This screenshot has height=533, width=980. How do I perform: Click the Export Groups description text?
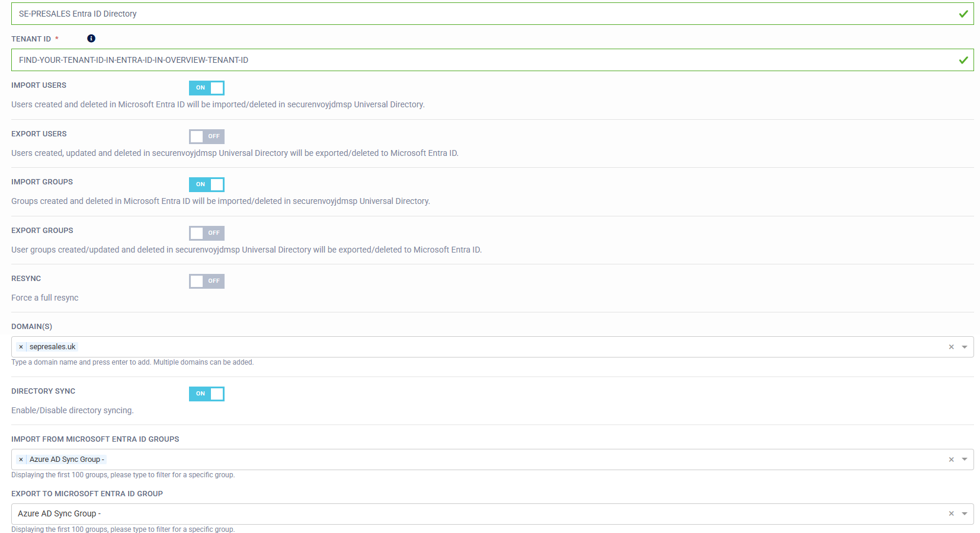(246, 250)
